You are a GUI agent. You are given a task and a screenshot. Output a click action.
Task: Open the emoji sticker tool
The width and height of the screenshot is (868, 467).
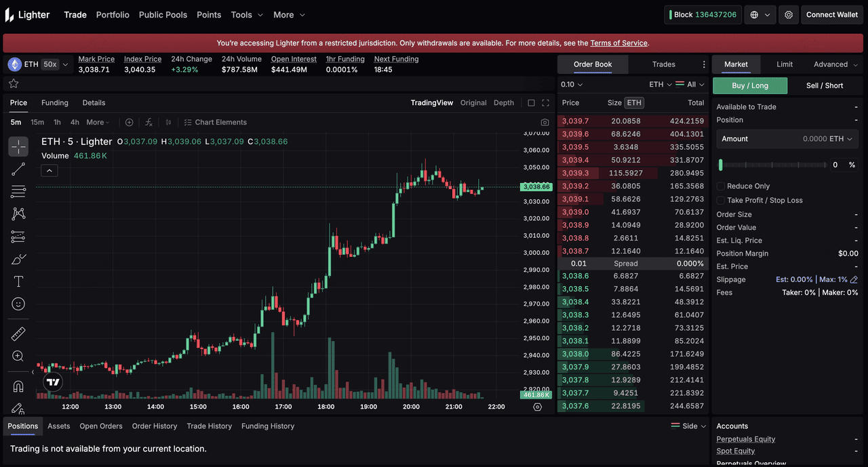coord(18,304)
